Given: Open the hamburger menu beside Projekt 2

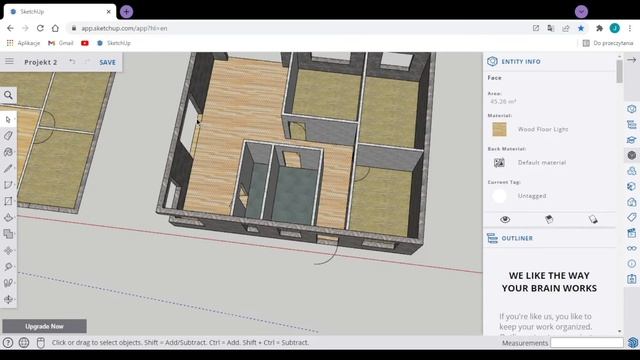Looking at the screenshot, I should point(9,61).
